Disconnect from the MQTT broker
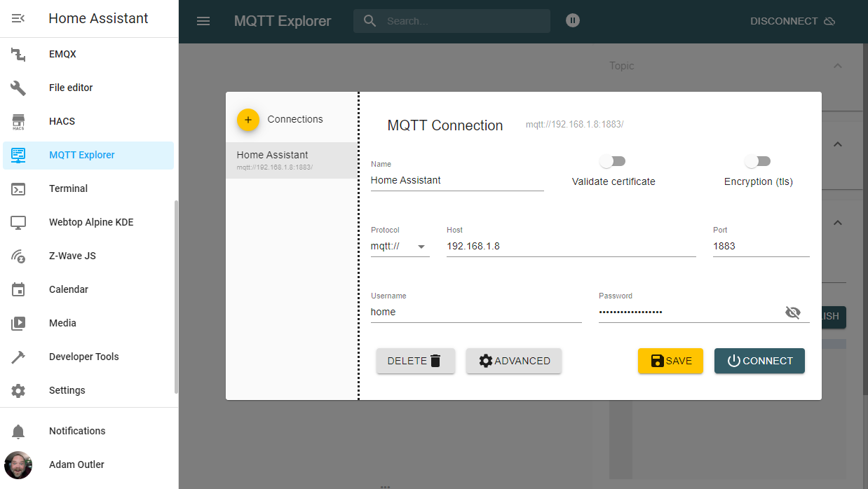The height and width of the screenshot is (489, 868). coord(792,21)
